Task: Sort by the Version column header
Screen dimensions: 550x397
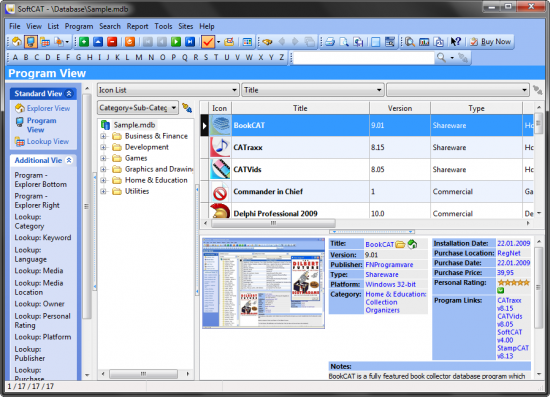Action: click(x=400, y=108)
